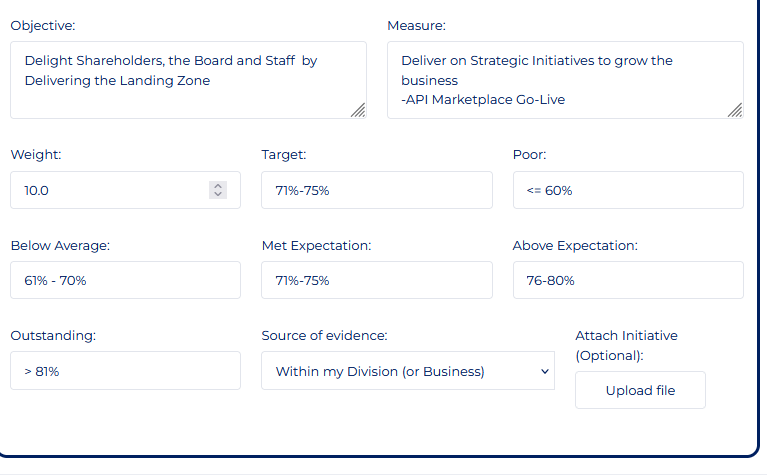Viewport: 767px width, 475px height.
Task: Click the Above Expectation input field
Action: click(628, 280)
